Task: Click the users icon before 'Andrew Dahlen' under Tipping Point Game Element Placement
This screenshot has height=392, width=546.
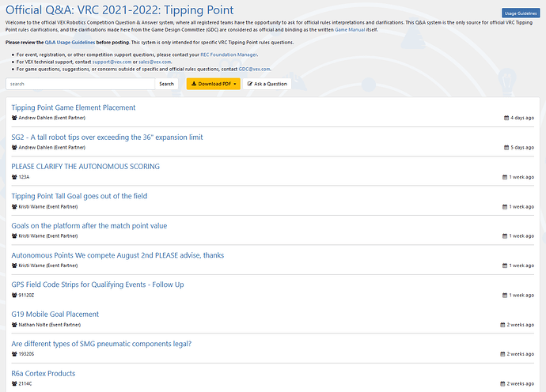Action: (x=14, y=118)
